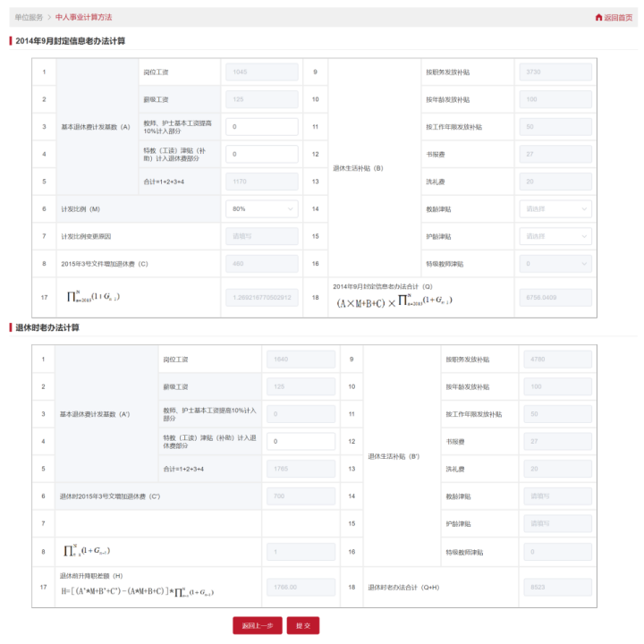Click the 老办法合计 (Q) field showing 8798.0409
The image size is (644, 644).
click(x=555, y=298)
